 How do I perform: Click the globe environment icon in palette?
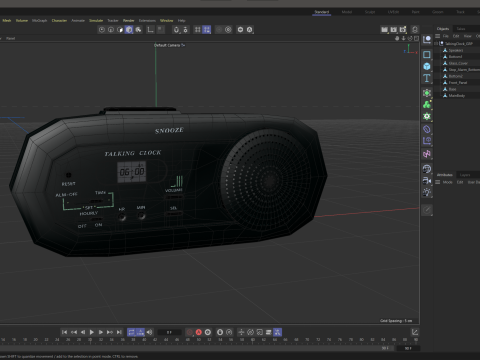point(427,169)
